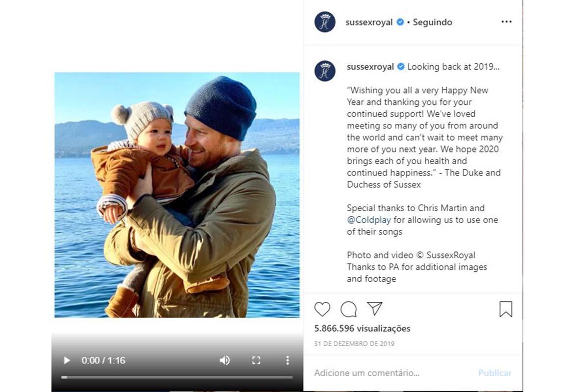Open the @Coldplay mention link
The height and width of the screenshot is (392, 588).
tap(369, 220)
